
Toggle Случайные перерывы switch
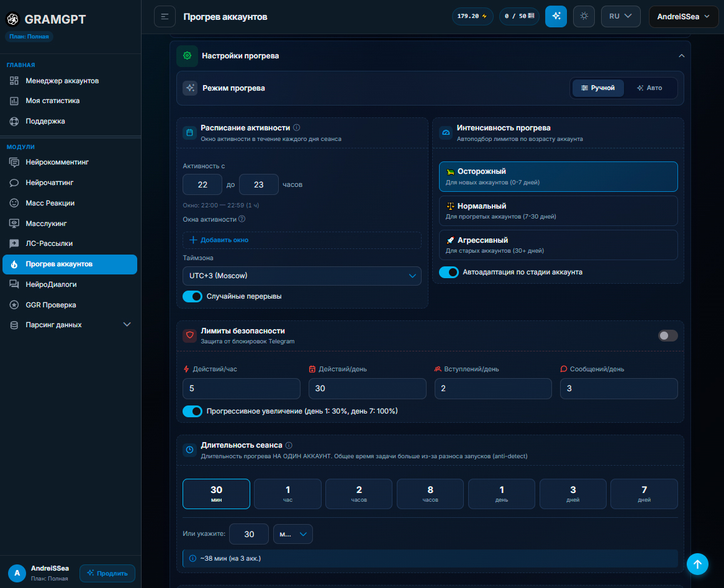(x=192, y=297)
